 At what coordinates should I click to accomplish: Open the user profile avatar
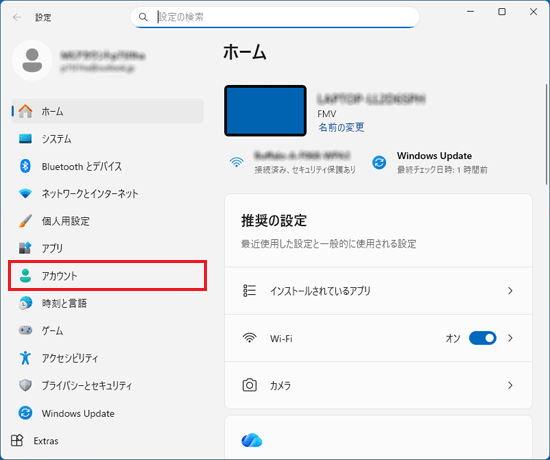pyautogui.click(x=32, y=60)
